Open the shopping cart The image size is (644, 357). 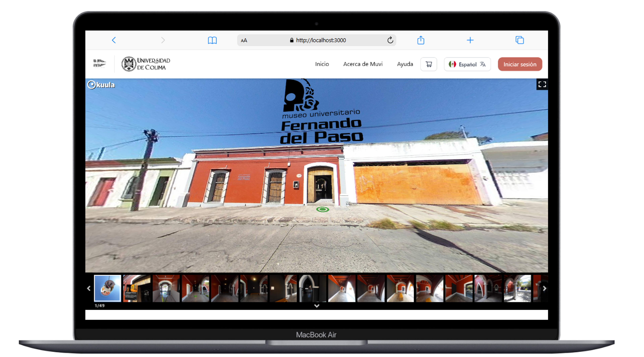pyautogui.click(x=428, y=64)
